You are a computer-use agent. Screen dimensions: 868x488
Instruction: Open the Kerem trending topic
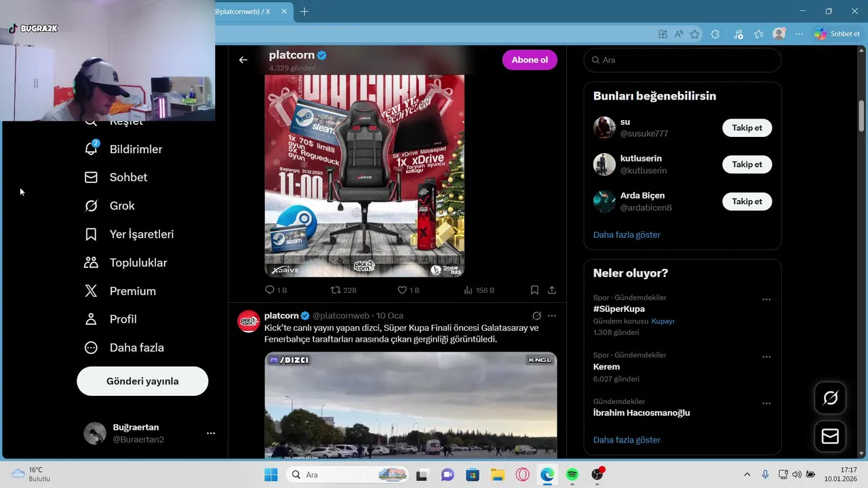[x=606, y=367]
